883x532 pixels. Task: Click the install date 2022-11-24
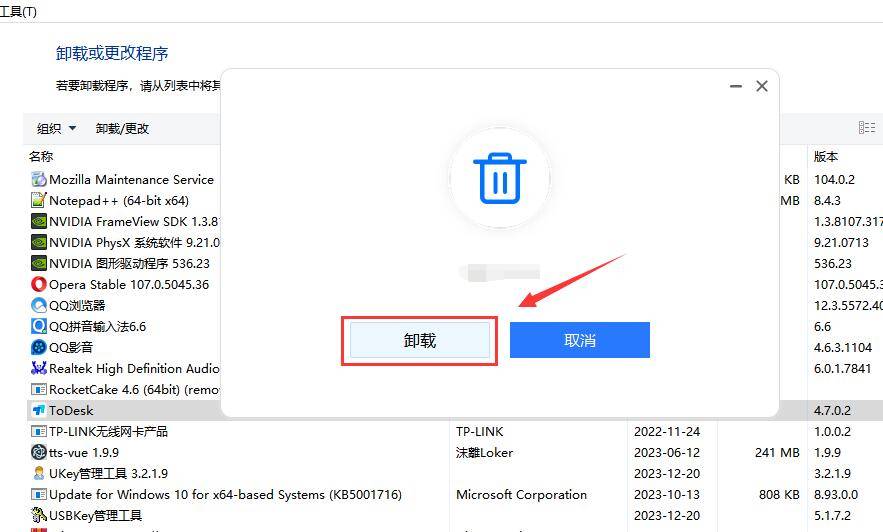667,432
